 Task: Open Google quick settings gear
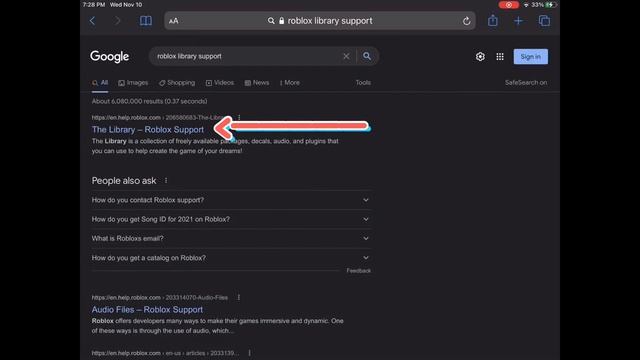tap(480, 57)
